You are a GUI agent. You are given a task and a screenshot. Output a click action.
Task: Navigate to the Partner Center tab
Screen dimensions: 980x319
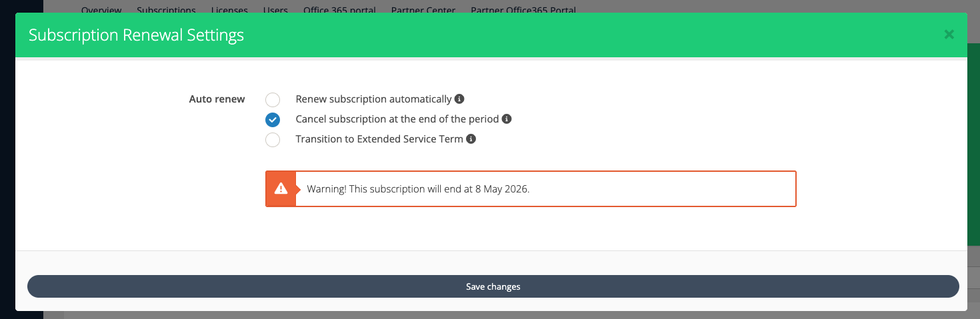(x=423, y=9)
